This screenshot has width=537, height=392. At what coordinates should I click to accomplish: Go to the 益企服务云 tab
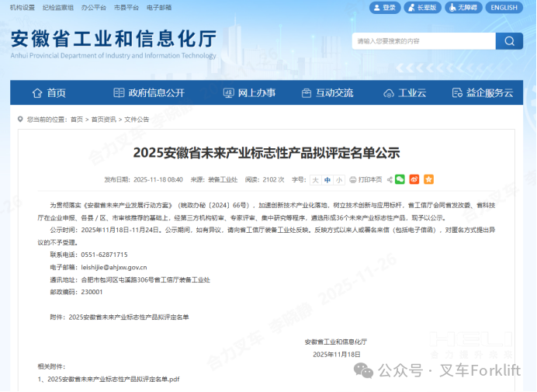[x=482, y=93]
